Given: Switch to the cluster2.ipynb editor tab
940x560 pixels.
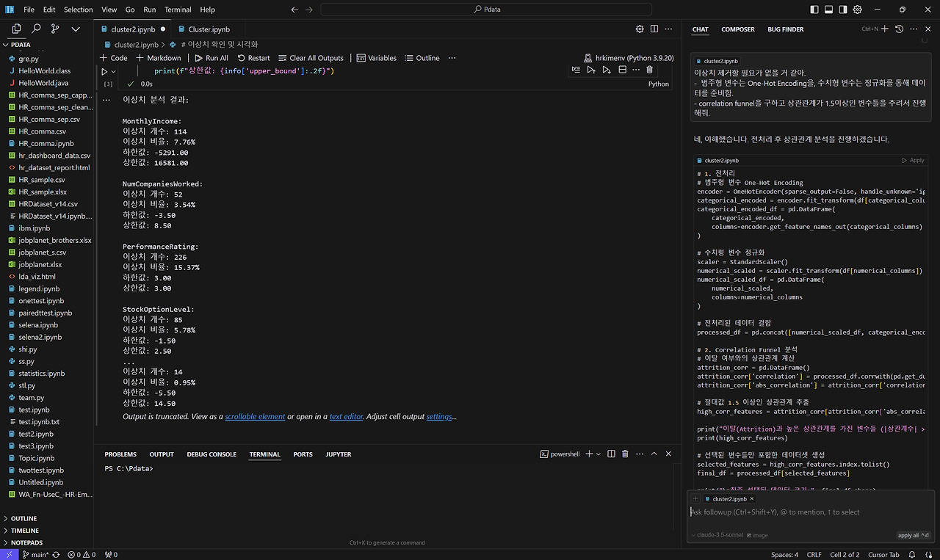Looking at the screenshot, I should point(134,29).
